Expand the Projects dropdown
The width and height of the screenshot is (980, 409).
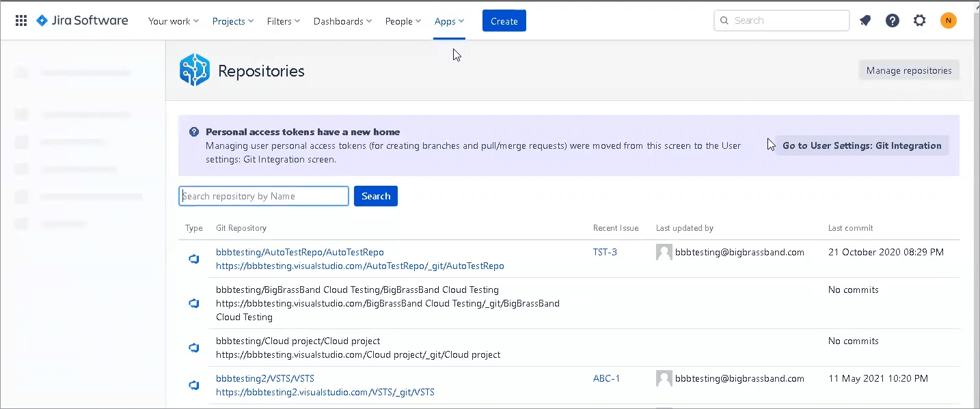pos(232,21)
